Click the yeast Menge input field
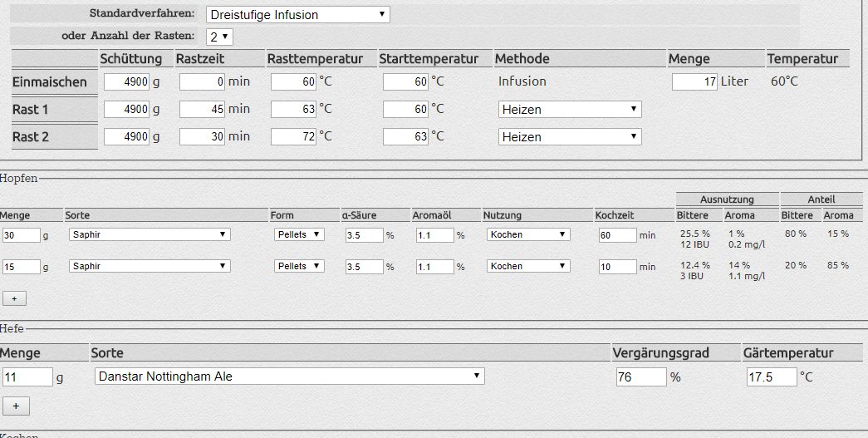The image size is (868, 438). pos(27,377)
